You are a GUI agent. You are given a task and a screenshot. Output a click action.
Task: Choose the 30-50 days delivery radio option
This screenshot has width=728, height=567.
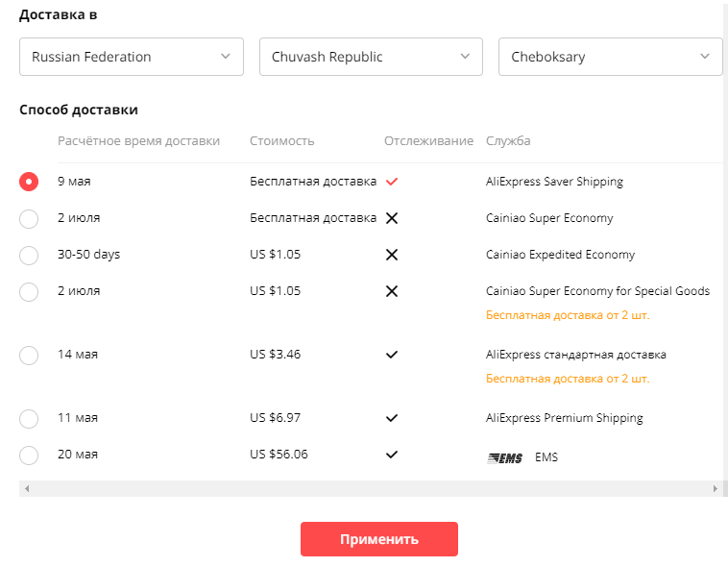click(29, 255)
